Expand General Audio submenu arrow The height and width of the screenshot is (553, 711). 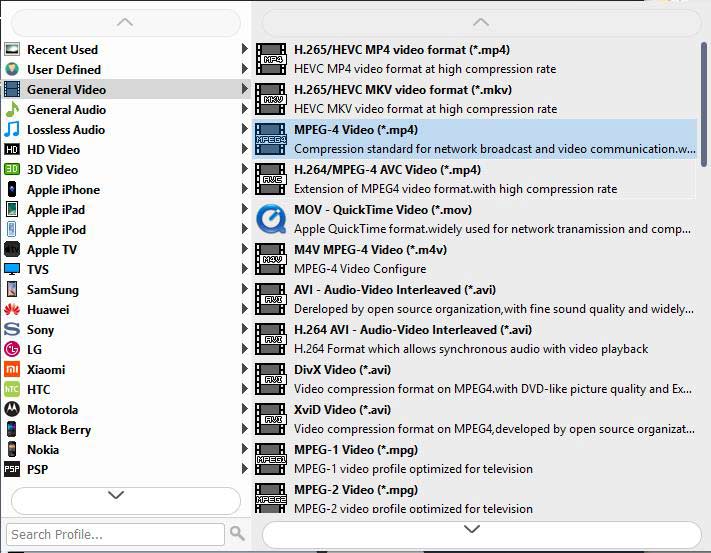(x=245, y=108)
